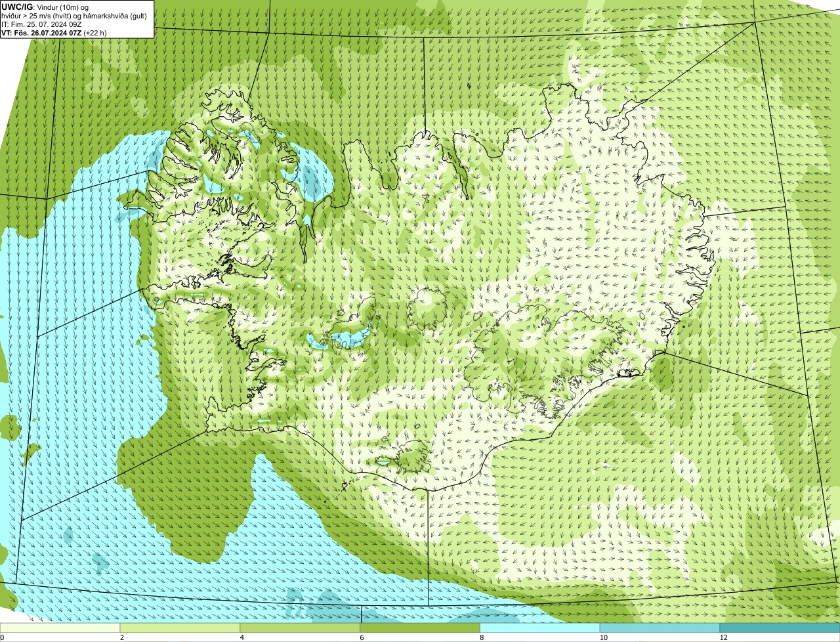Click the 8–10 m/s light cyan legend swatch

tap(541, 628)
